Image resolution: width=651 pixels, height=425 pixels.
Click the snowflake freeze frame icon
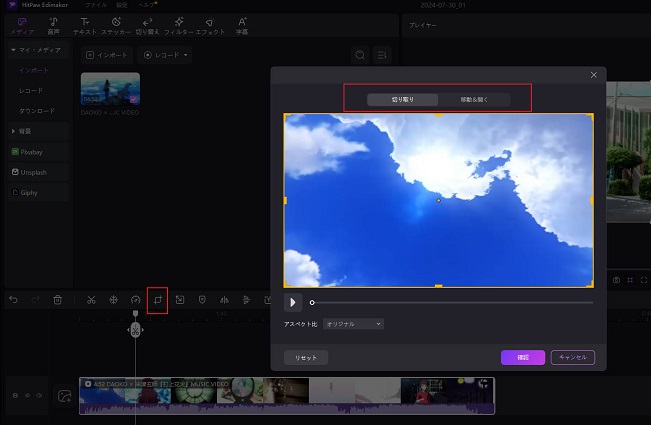(x=113, y=300)
